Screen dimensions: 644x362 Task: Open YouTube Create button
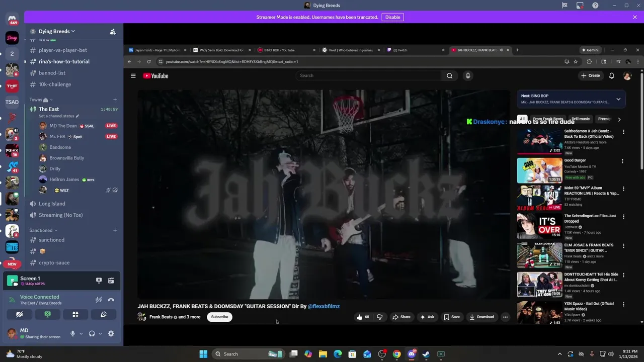(x=591, y=75)
